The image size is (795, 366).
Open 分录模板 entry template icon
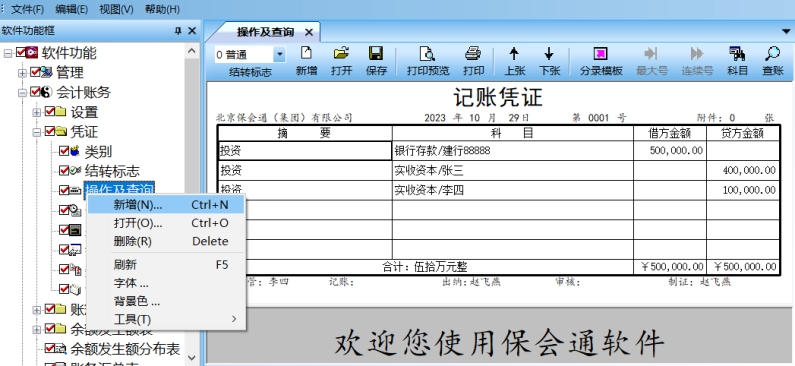point(600,54)
